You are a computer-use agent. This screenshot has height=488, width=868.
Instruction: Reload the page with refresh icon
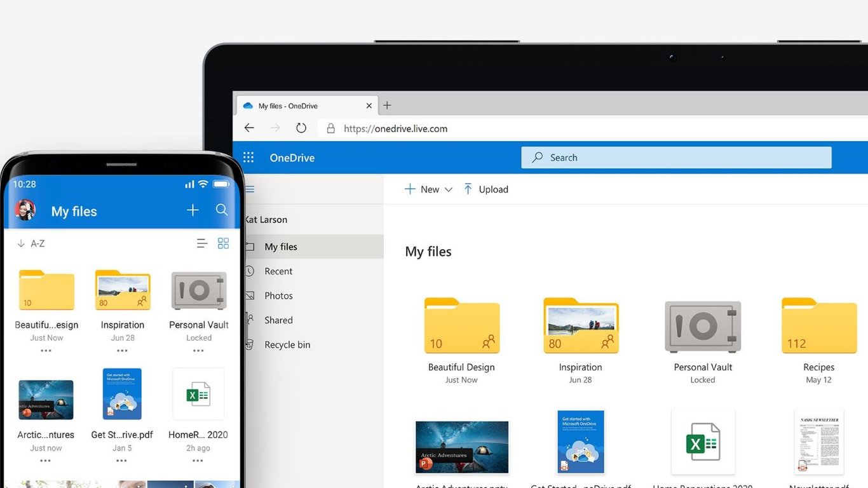tap(301, 128)
